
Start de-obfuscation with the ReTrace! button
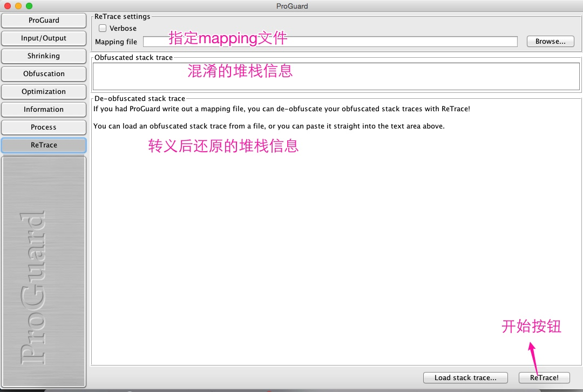point(544,378)
